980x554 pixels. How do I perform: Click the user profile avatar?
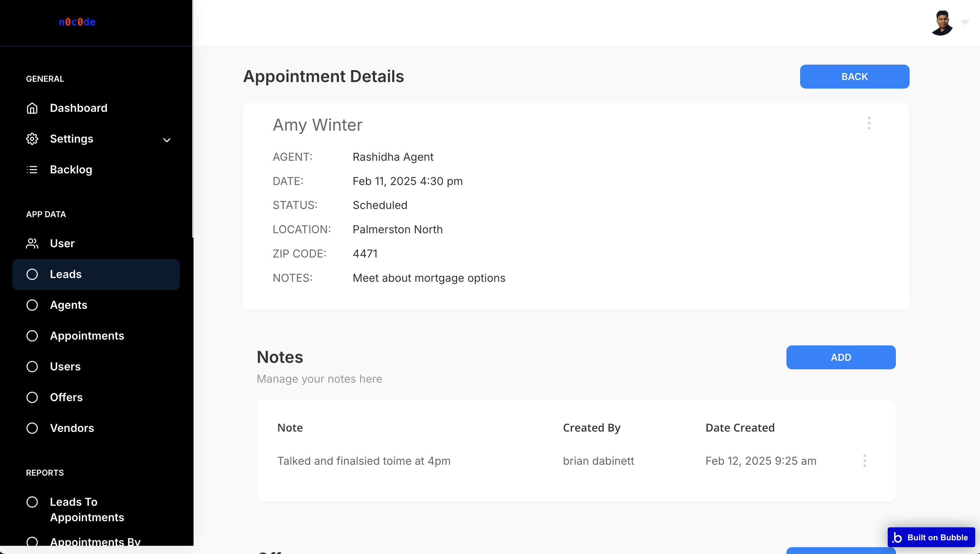pos(942,23)
